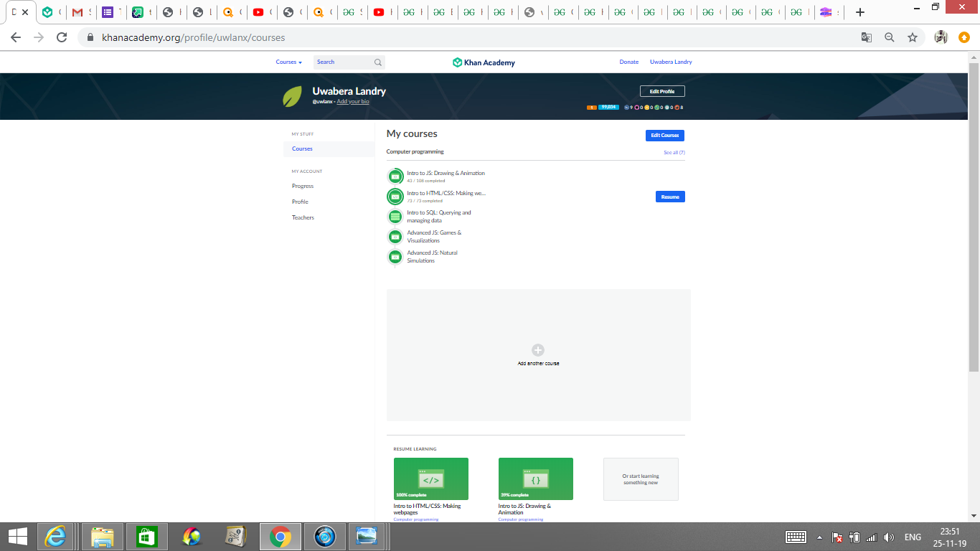
Task: Click the orange streak badge
Action: coord(592,107)
